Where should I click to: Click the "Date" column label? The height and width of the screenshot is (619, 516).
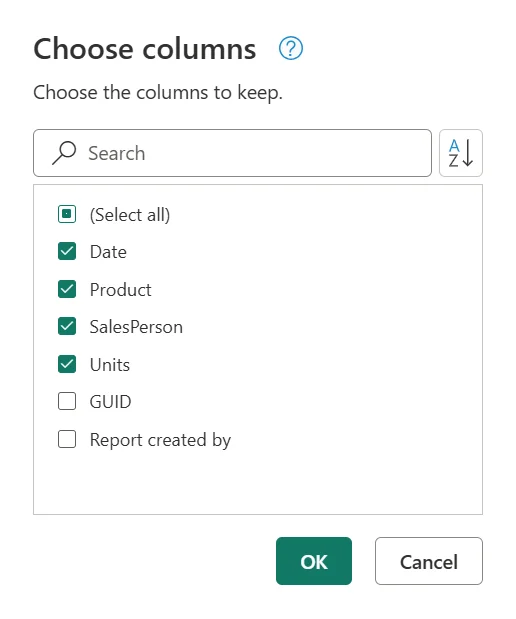click(x=108, y=252)
